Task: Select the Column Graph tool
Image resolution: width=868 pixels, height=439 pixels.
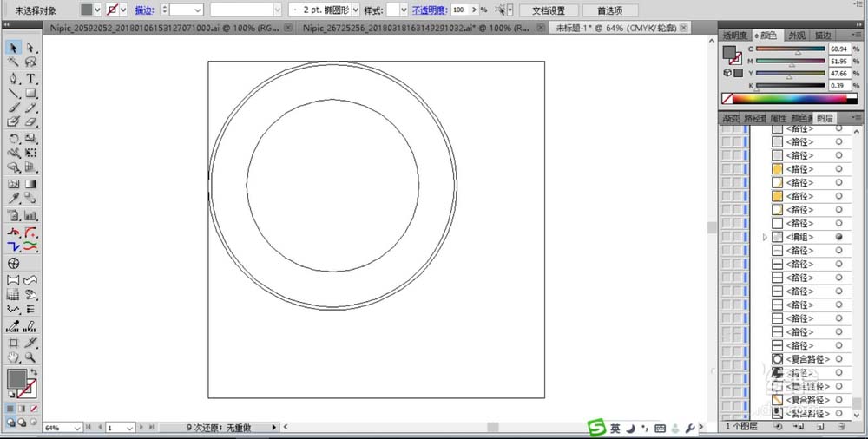Action: (30, 215)
